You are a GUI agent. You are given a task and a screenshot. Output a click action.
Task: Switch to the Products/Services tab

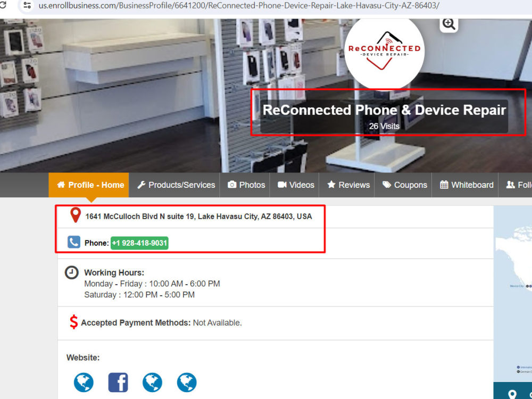click(176, 185)
